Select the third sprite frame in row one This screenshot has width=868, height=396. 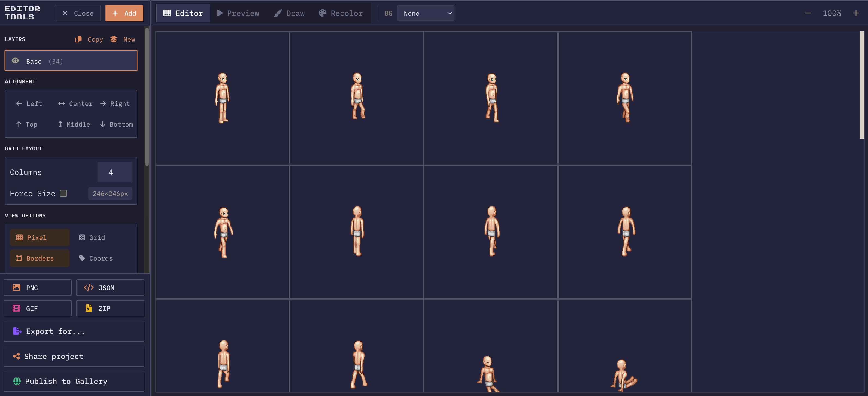491,98
